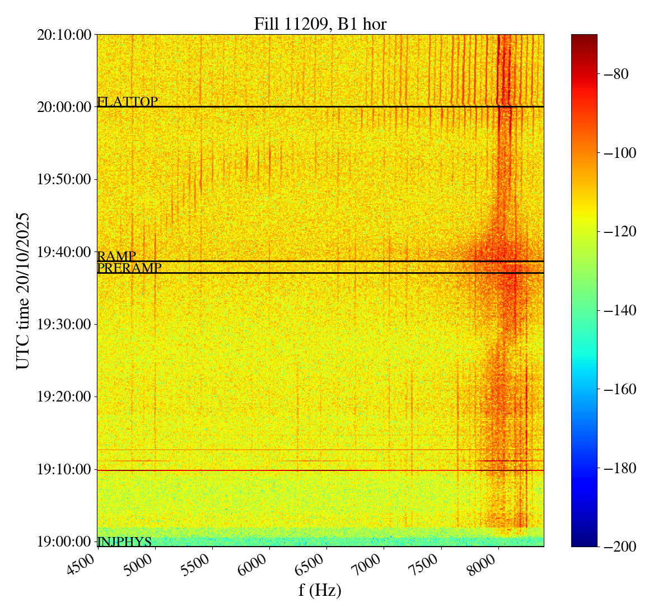
Task: Select the 19:30:00 time tick label
Action: (64, 324)
